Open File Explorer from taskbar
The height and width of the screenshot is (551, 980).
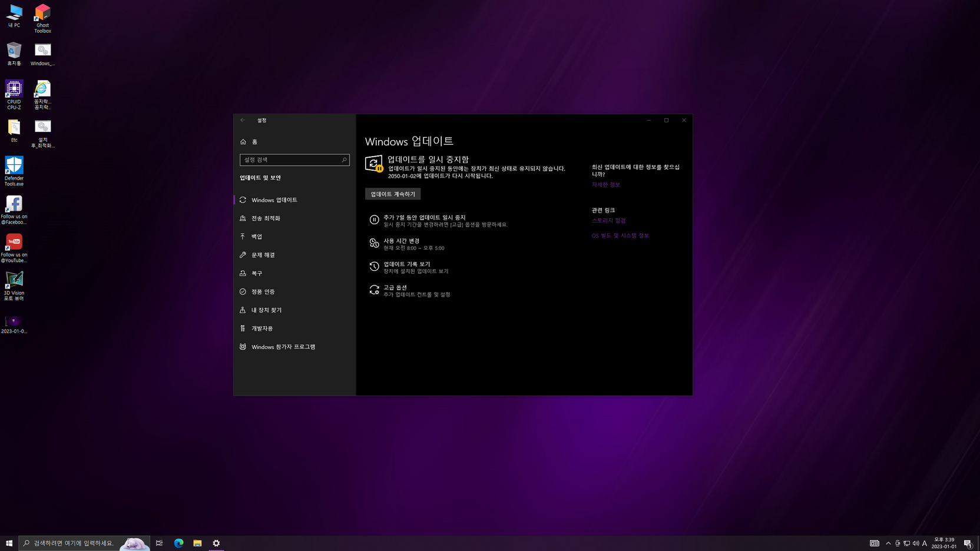(197, 543)
